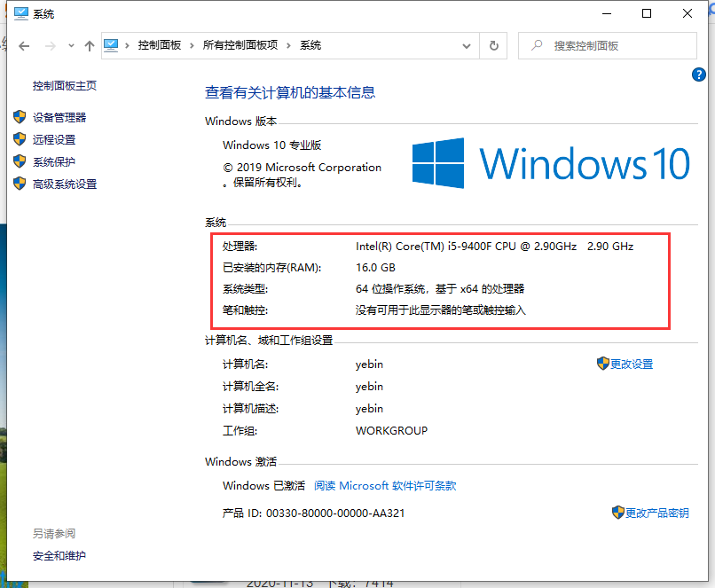Image resolution: width=715 pixels, height=588 pixels.
Task: Open recent locations dropdown beside Forward arrow
Action: pyautogui.click(x=70, y=46)
